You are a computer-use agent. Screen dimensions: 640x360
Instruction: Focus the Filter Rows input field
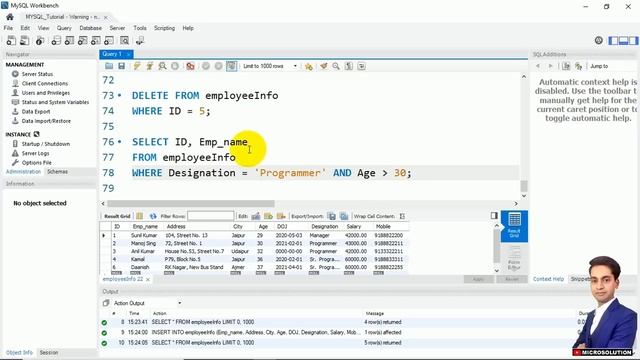(211, 216)
